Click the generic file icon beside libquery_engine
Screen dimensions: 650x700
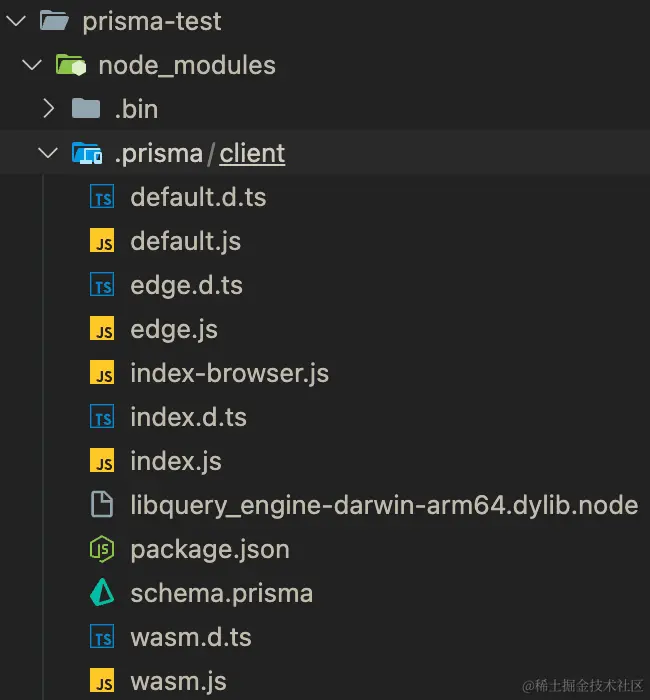102,504
